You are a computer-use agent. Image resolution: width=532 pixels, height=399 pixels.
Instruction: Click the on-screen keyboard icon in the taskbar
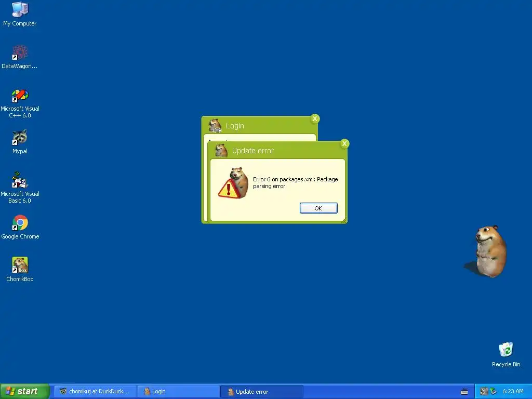[464, 392]
